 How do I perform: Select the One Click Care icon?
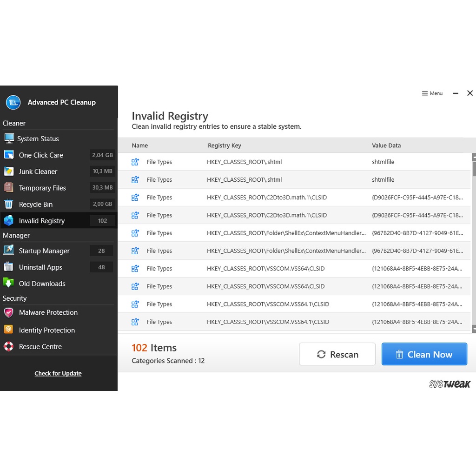tap(9, 155)
